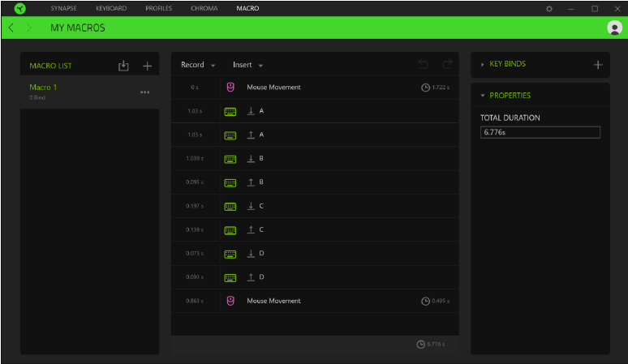Viewport: 628px width, 364px height.
Task: Click the MACRO LIST header label
Action: pyautogui.click(x=50, y=66)
